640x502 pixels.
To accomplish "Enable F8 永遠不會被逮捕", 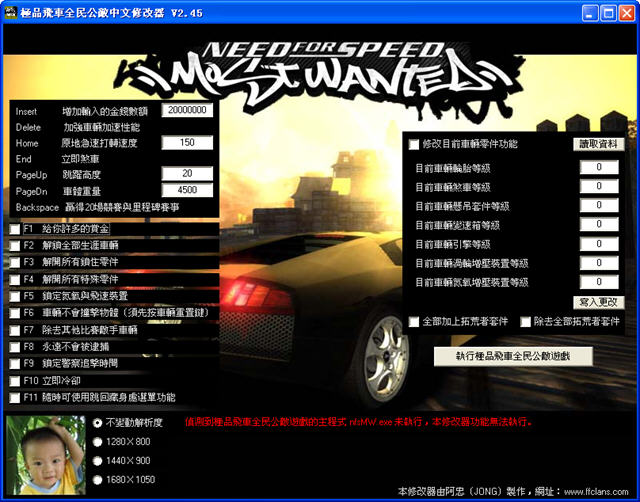I will point(15,347).
